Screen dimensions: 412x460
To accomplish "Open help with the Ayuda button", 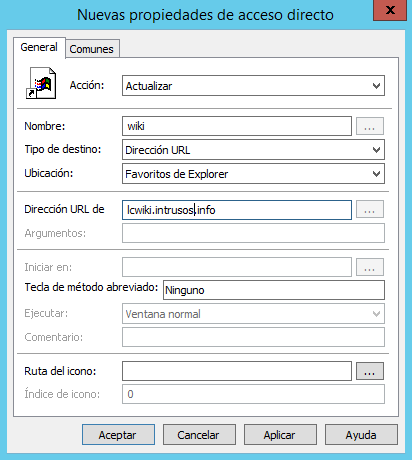I will pyautogui.click(x=361, y=435).
